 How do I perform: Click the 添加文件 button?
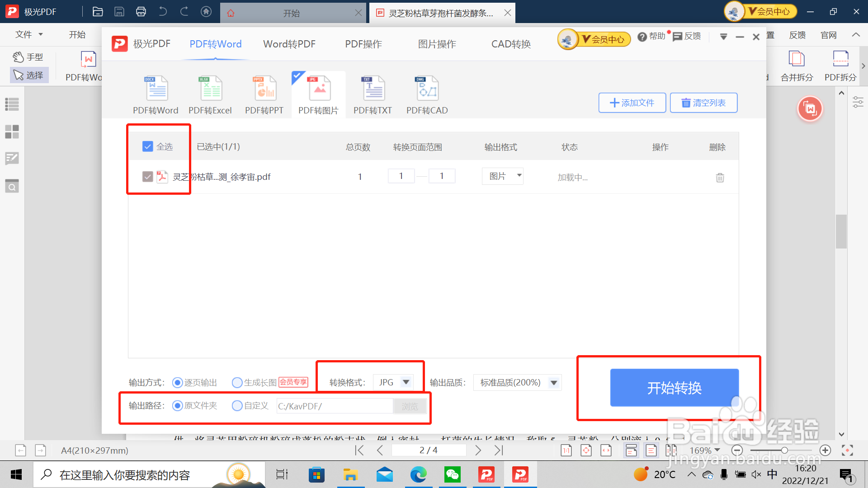[x=632, y=103]
